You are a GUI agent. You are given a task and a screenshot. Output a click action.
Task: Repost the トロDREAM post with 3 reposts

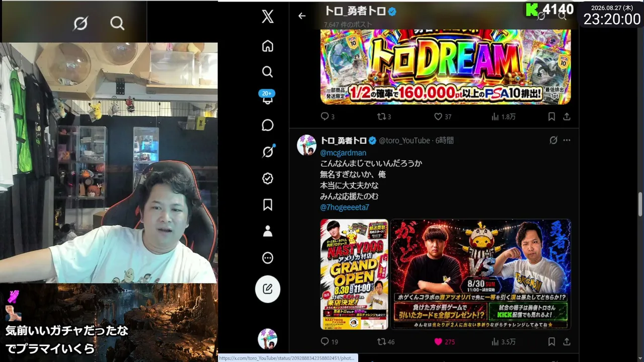click(x=384, y=117)
